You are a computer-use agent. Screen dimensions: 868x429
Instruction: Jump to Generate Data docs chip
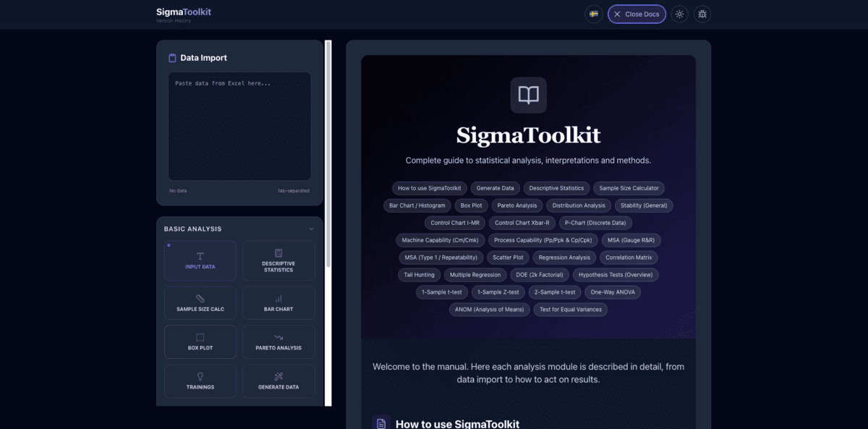(495, 188)
